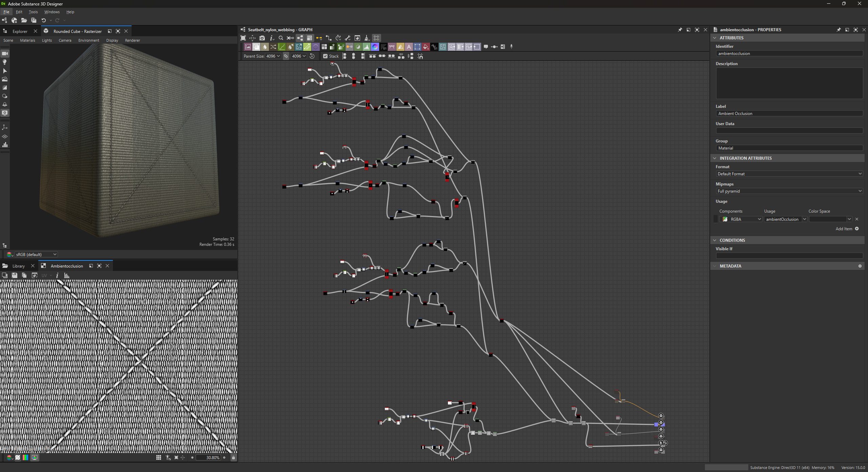Click the Label field containing Ambient Occlusion

pos(789,114)
